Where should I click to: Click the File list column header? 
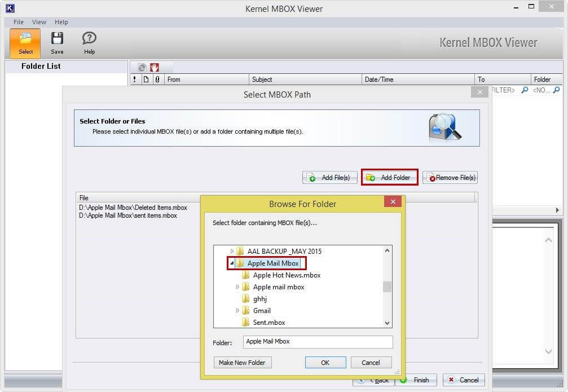point(275,197)
